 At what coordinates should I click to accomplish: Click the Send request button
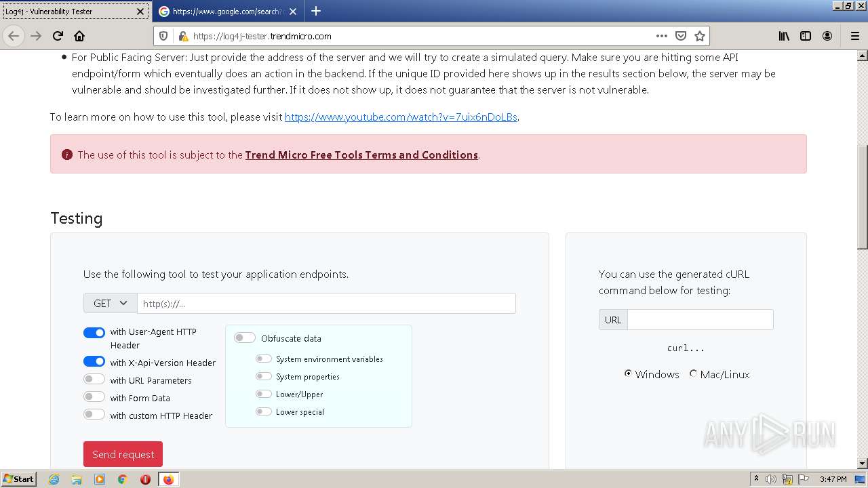123,454
